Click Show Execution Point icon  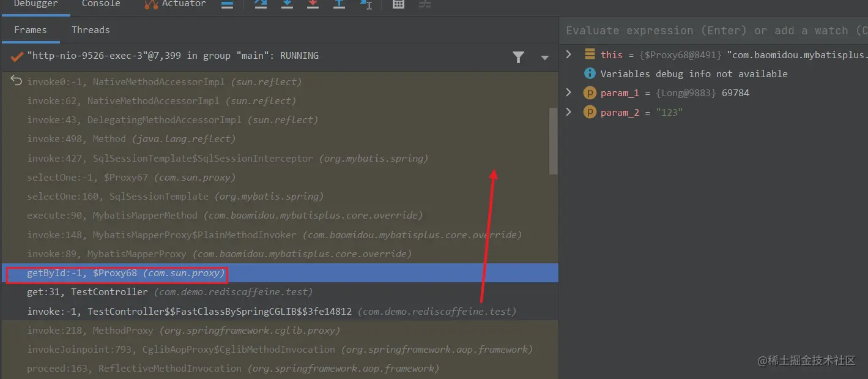[x=227, y=4]
